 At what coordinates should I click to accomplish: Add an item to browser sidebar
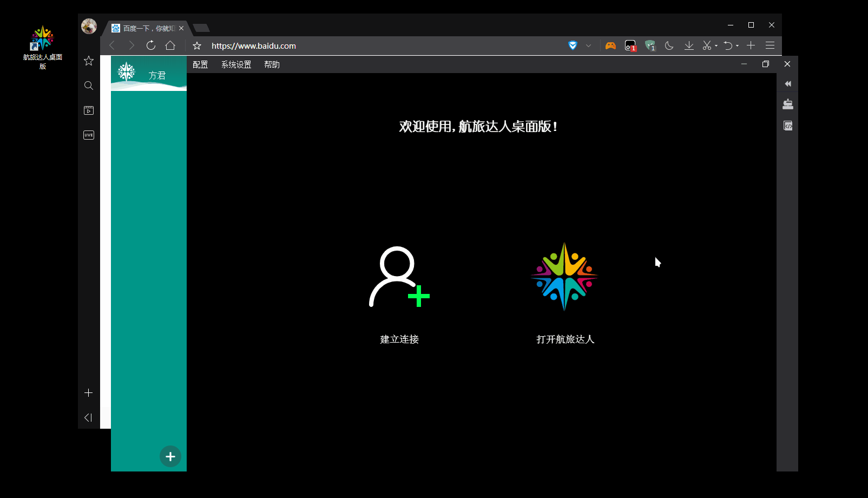click(89, 393)
